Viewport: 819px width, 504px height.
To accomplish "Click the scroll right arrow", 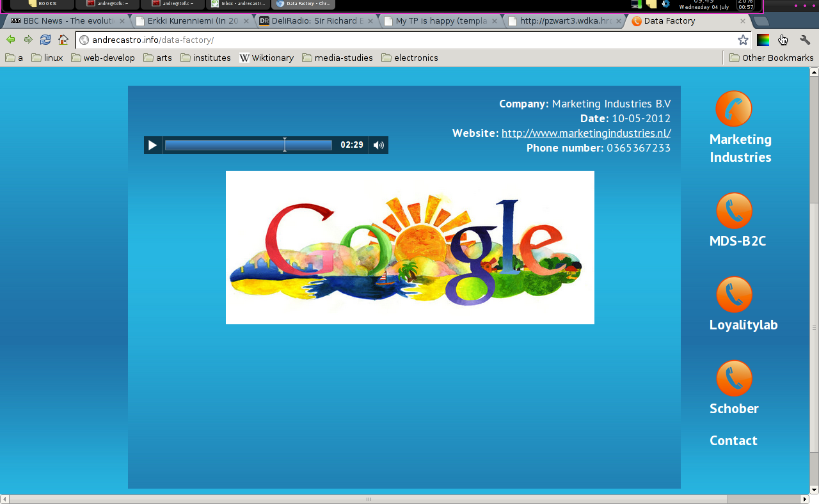I will coord(805,499).
